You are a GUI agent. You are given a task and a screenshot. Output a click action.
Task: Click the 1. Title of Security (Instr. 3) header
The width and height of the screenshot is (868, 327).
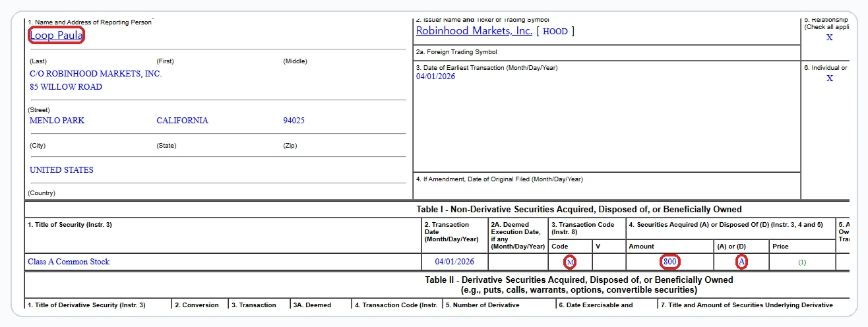point(70,225)
